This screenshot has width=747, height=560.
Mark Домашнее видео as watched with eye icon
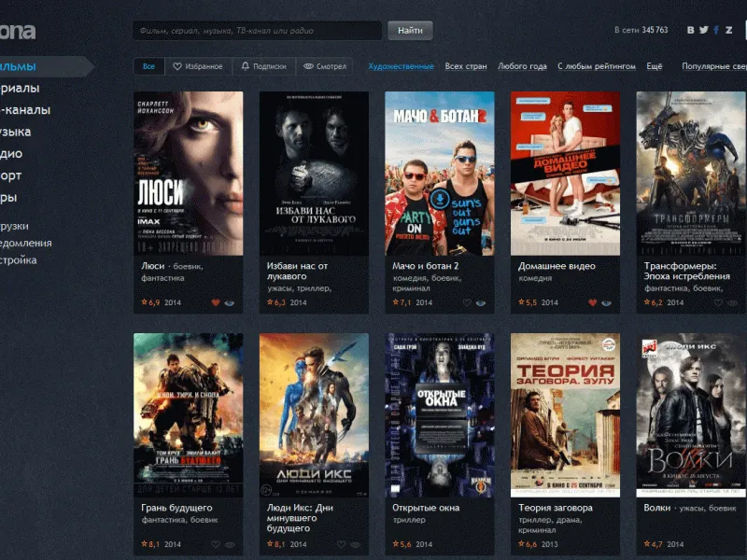pos(606,302)
